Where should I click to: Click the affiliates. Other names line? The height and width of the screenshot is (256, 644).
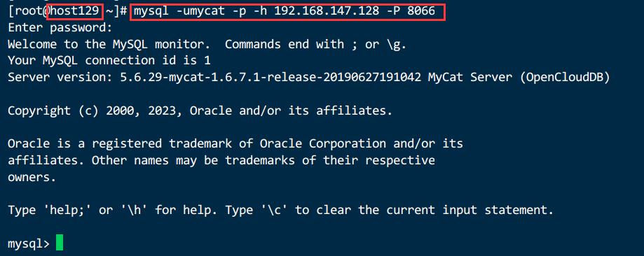tap(221, 160)
